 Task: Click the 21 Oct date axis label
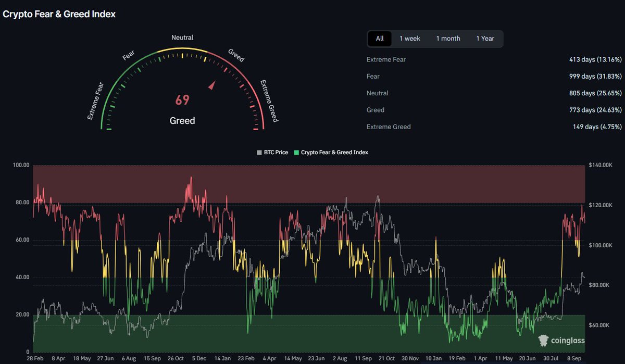pyautogui.click(x=386, y=359)
